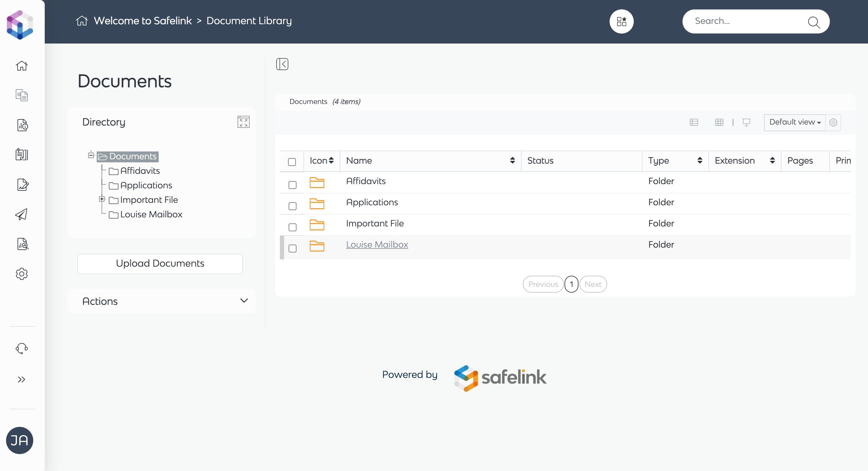Collapse the left panel with arrow icon
The height and width of the screenshot is (471, 868).
tap(282, 64)
